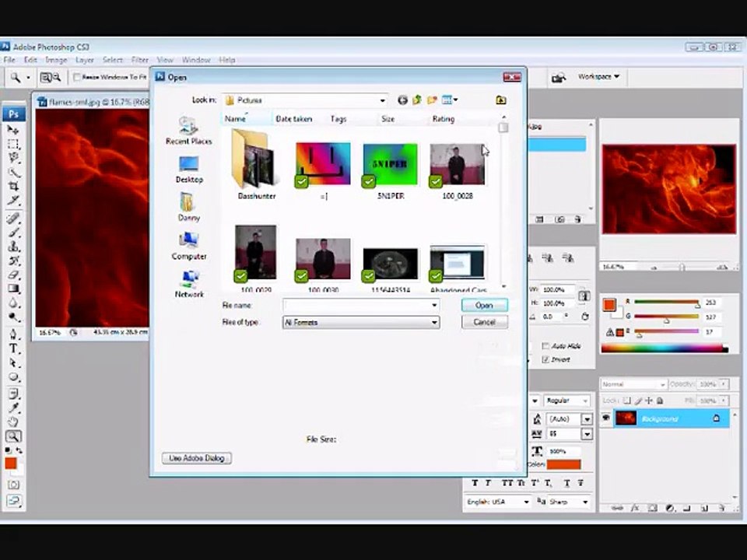Toggle checkbox on Abandoned Cars thumbnail
The height and width of the screenshot is (560, 747).
(436, 275)
